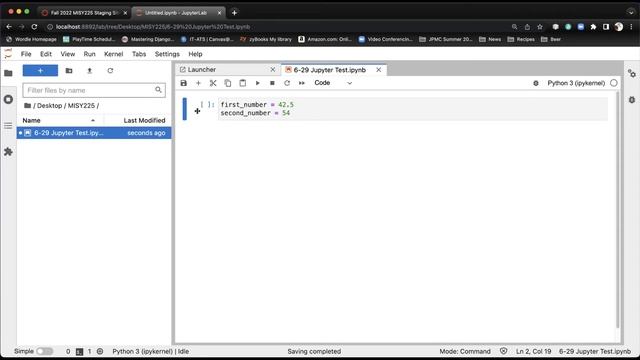Sort files by Name column

tap(59, 120)
